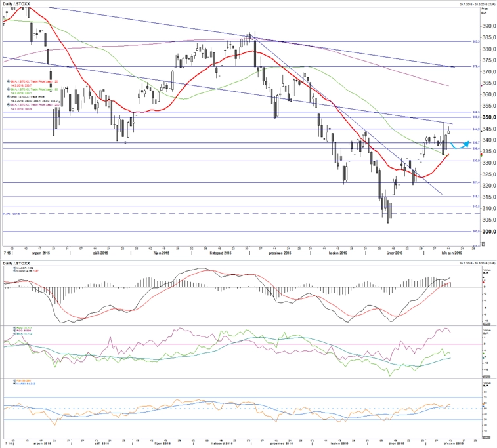
Task: Click the 300,0 label on the price axis
Action: pos(489,232)
